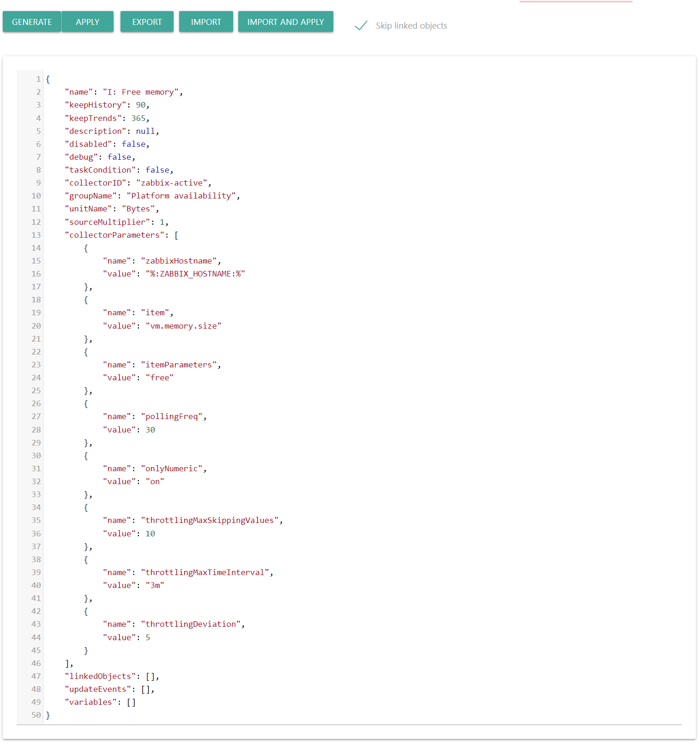Click the GENERATE button
The image size is (700, 744).
coord(32,22)
